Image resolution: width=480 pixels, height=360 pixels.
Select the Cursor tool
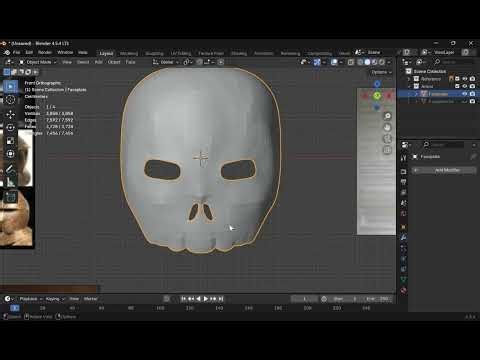coord(10,100)
